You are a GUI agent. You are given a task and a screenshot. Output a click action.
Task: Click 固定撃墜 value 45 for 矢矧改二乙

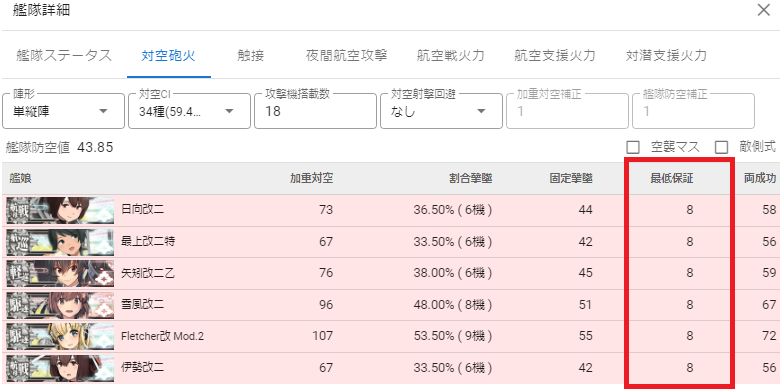(586, 274)
